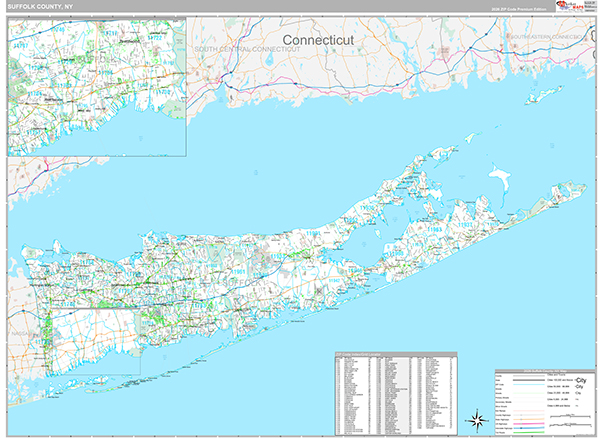The image size is (600, 438).
Task: Click the map legend box
Action: pos(545,402)
